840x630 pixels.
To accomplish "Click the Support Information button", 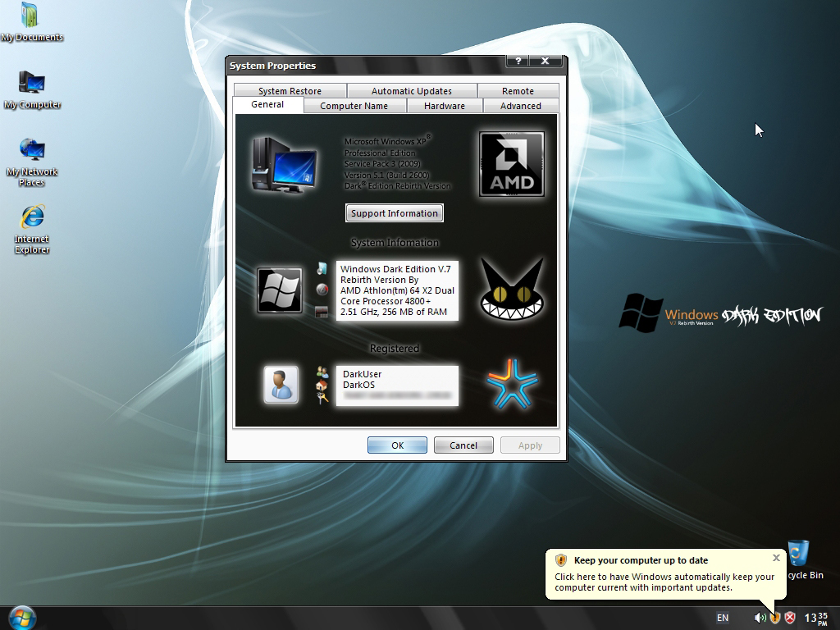I will click(395, 212).
